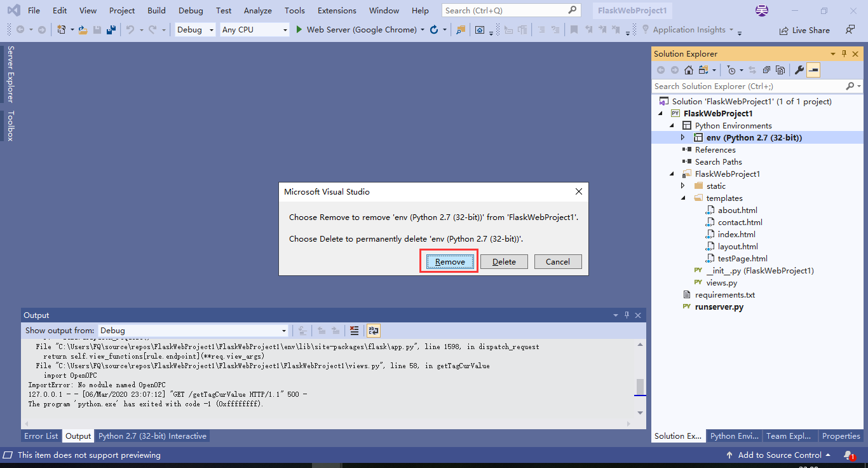This screenshot has height=468, width=868.
Task: Click the Cancel button in dialog
Action: pos(558,262)
